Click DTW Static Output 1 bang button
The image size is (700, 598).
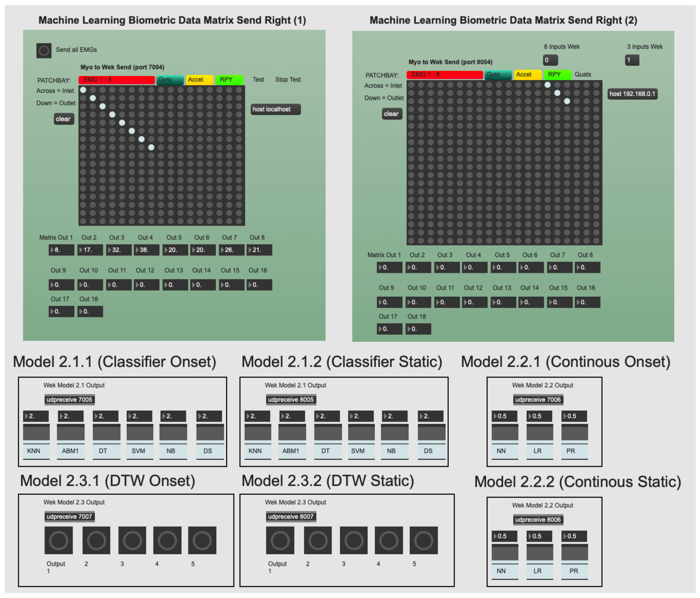coord(280,540)
